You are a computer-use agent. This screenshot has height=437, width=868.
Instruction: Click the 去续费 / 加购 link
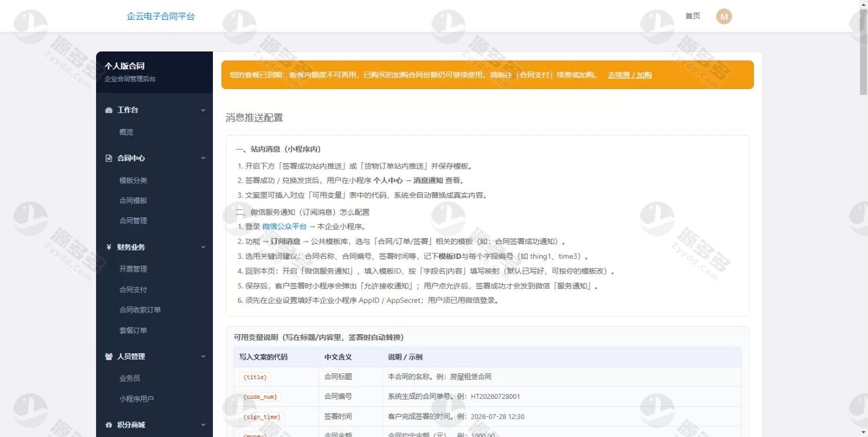coord(630,75)
